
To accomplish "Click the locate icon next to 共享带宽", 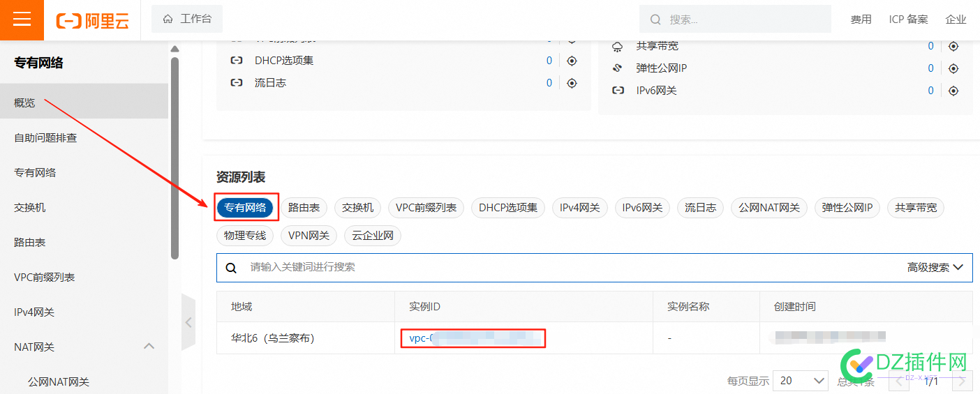I will tap(953, 46).
